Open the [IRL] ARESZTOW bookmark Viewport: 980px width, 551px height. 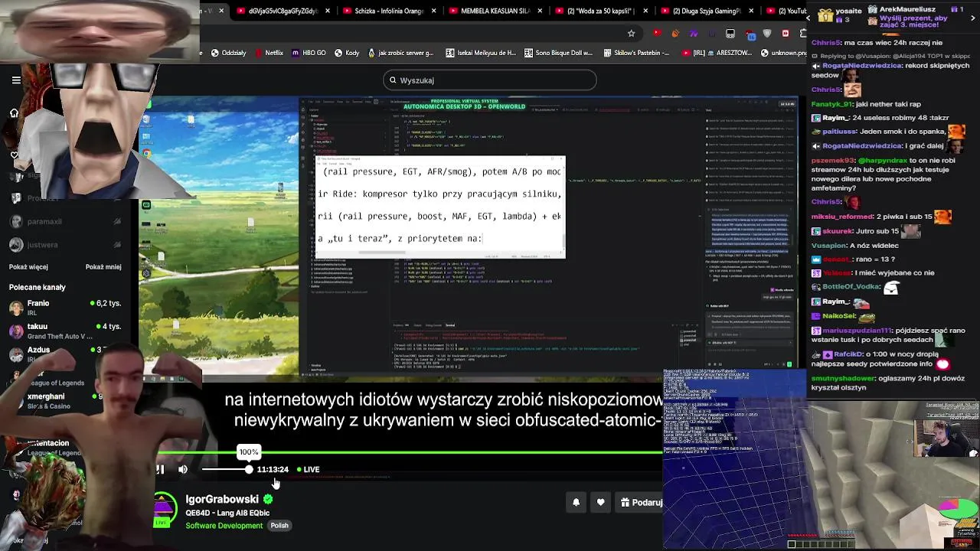click(x=717, y=53)
